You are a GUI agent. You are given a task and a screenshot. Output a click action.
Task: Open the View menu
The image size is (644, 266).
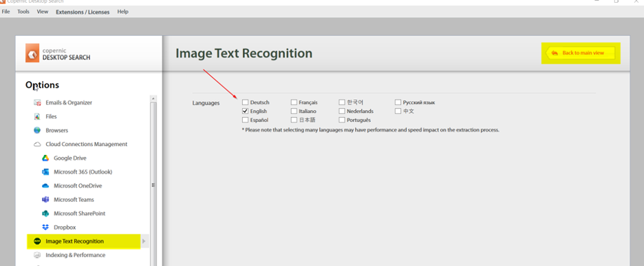(42, 12)
